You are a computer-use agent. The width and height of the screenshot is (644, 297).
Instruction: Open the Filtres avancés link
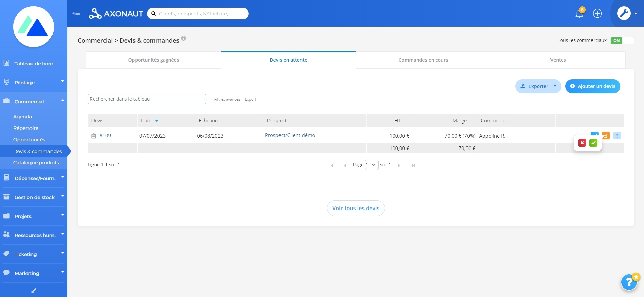pos(227,99)
